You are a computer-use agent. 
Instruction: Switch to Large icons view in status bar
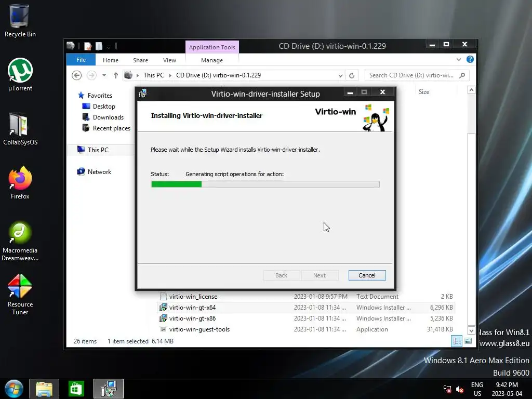468,341
